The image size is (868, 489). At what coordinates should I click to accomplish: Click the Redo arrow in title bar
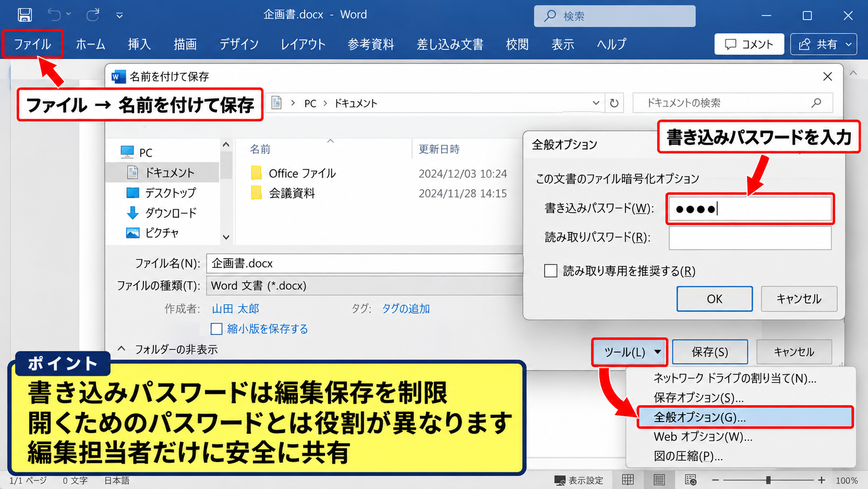pyautogui.click(x=93, y=15)
